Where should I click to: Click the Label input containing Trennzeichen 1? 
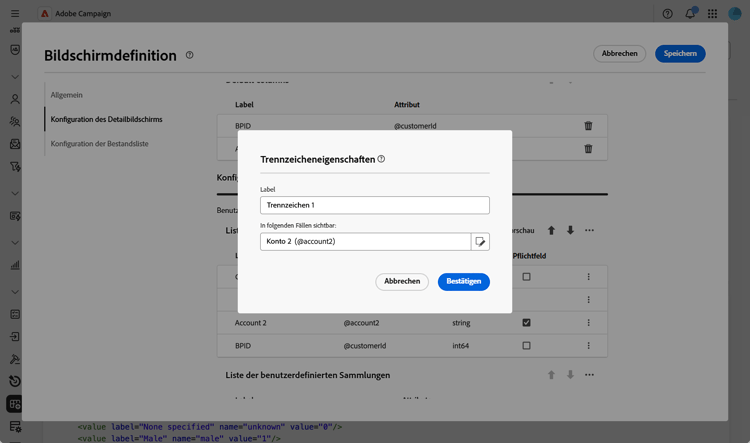pyautogui.click(x=375, y=205)
